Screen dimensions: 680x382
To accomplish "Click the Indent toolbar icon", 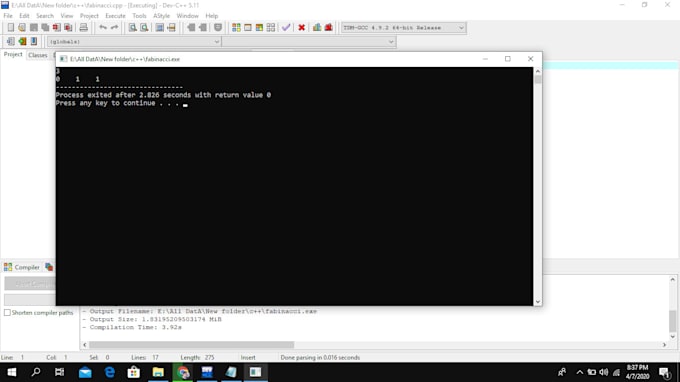I will (191, 27).
